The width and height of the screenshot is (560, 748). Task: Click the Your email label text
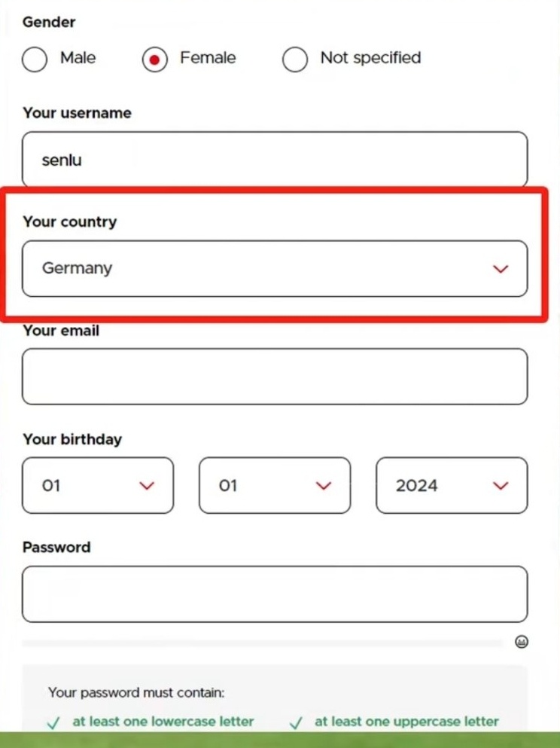pos(61,331)
